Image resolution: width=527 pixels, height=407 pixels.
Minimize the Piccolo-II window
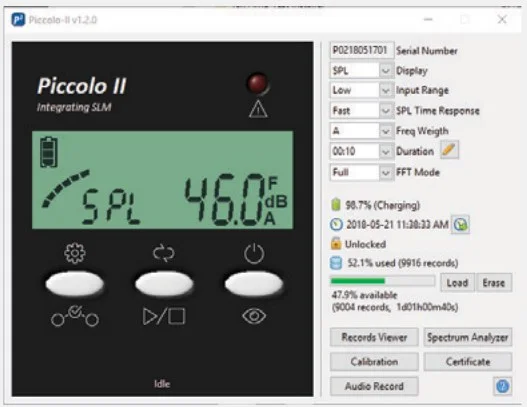428,19
